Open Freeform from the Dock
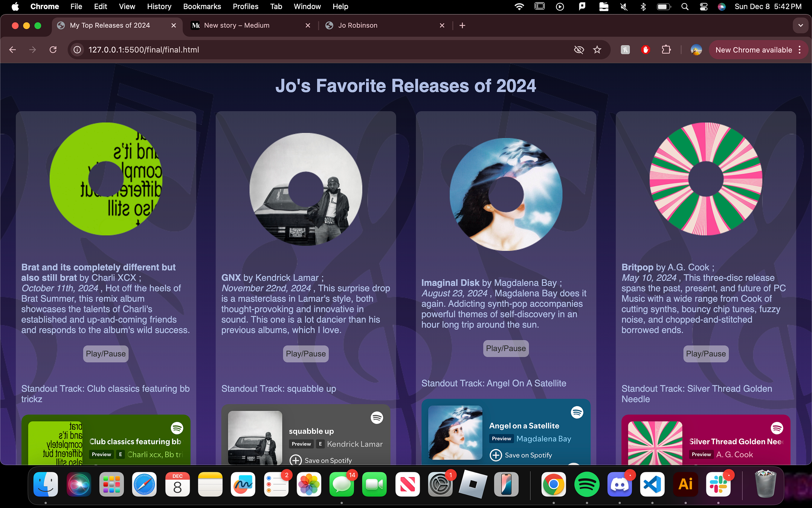The height and width of the screenshot is (508, 812). tap(243, 484)
